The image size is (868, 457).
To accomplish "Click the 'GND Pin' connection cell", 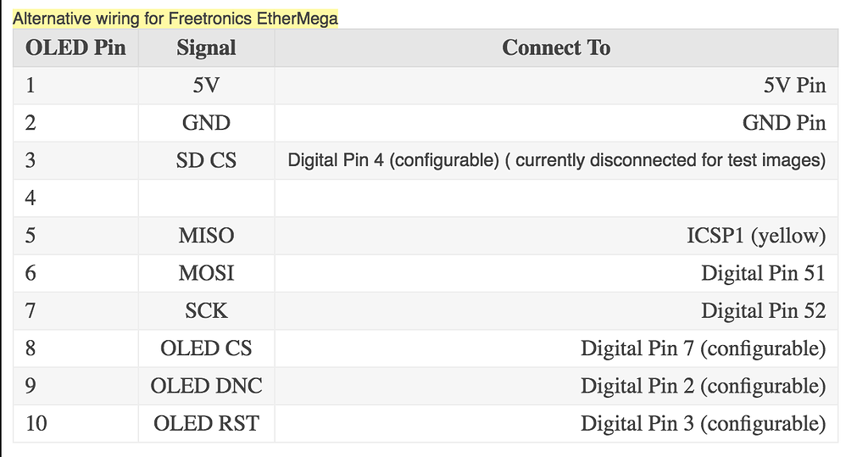I will pyautogui.click(x=783, y=123).
